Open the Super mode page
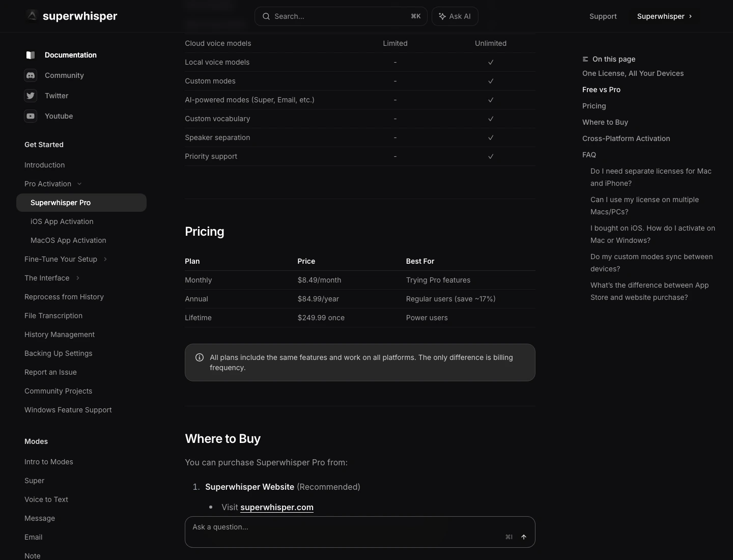Image resolution: width=733 pixels, height=560 pixels. point(35,481)
